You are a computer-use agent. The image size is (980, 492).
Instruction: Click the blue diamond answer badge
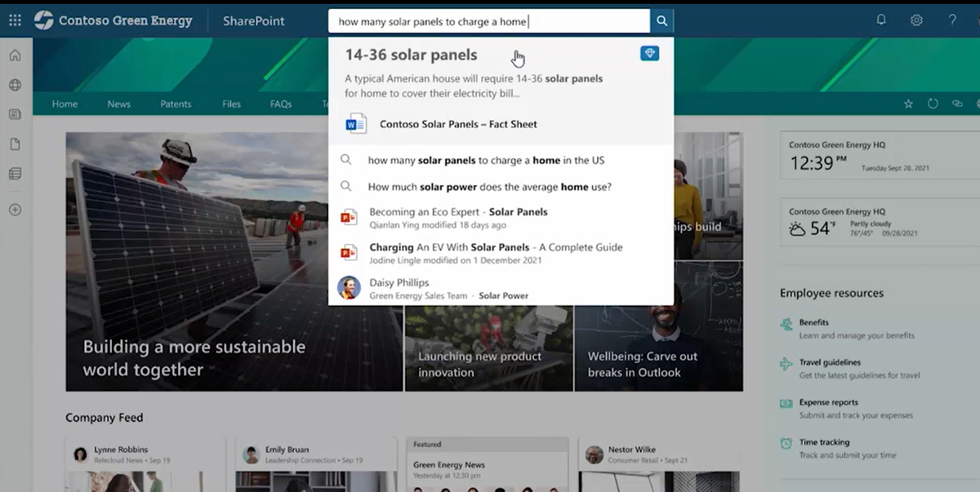pos(649,53)
